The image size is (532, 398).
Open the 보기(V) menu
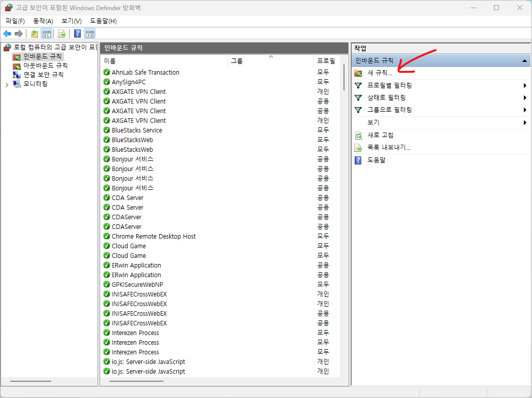pyautogui.click(x=71, y=21)
